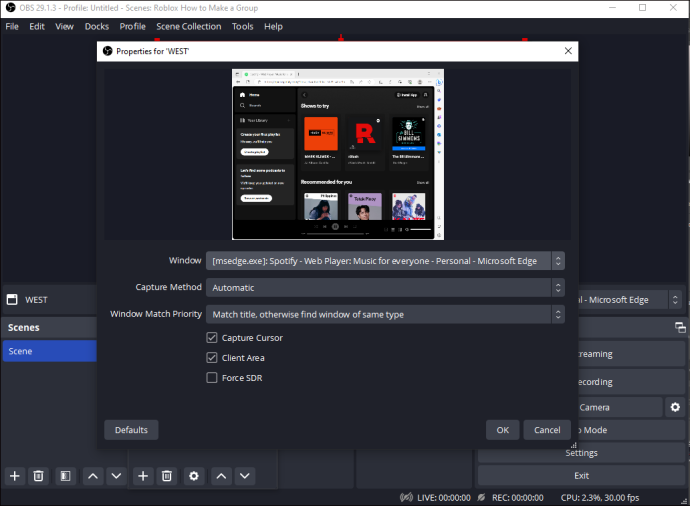Open Virtual Camera settings gear icon
Screen dimensions: 690x506
(x=675, y=407)
